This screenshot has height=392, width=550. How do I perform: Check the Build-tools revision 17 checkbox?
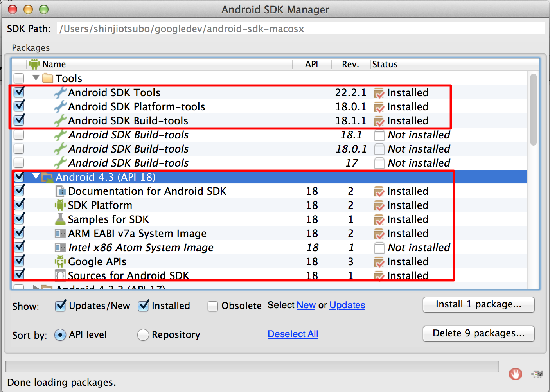pyautogui.click(x=19, y=163)
